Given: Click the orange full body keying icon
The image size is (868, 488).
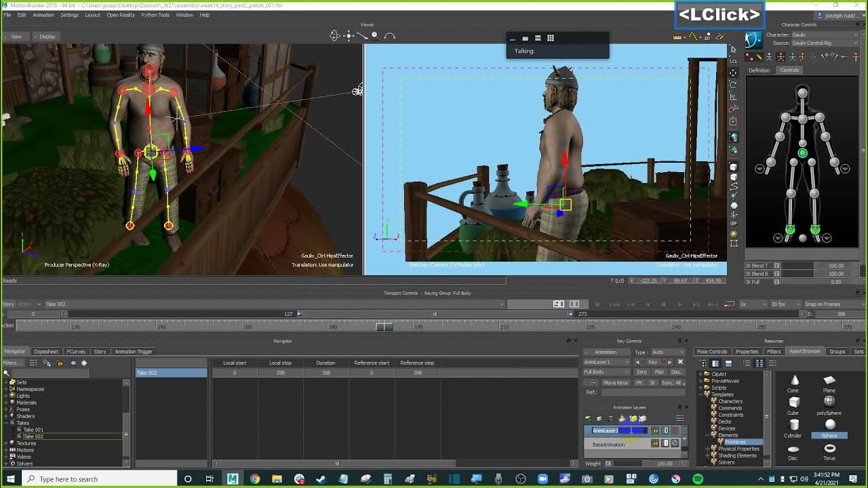Looking at the screenshot, I should coord(781,57).
